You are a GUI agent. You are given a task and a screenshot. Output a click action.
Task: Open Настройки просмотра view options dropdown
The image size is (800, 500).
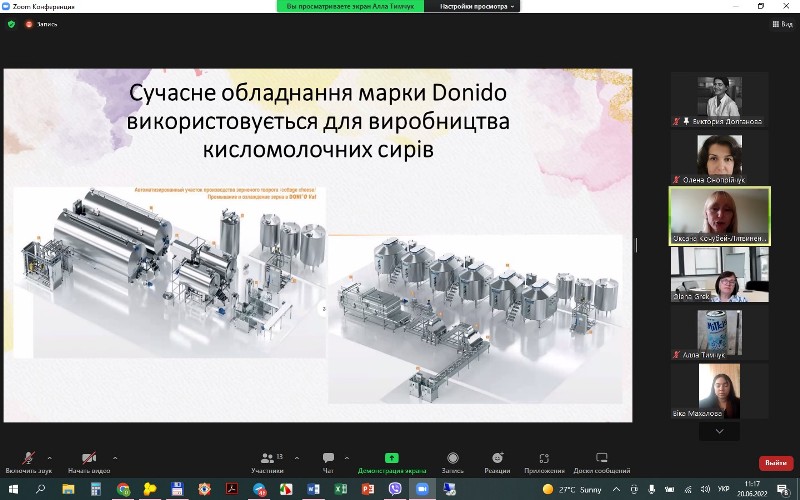click(x=473, y=6)
